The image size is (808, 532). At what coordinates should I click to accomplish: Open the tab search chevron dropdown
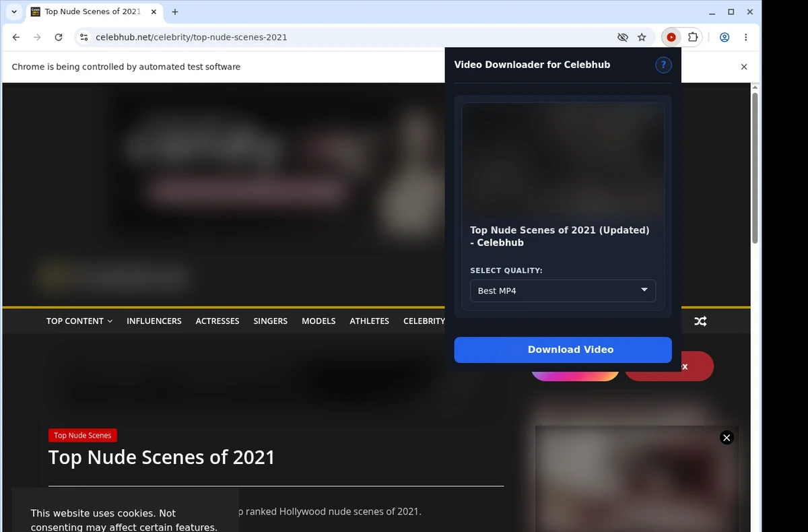[x=14, y=11]
